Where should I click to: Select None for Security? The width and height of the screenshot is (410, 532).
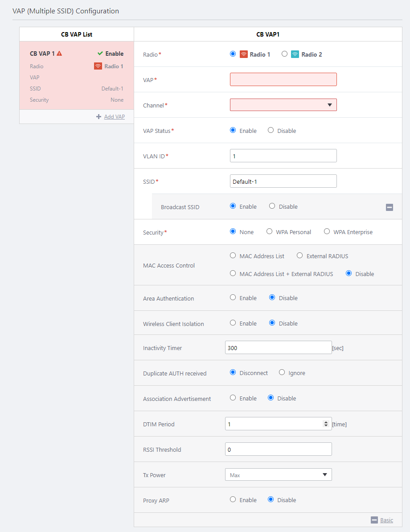pos(233,231)
